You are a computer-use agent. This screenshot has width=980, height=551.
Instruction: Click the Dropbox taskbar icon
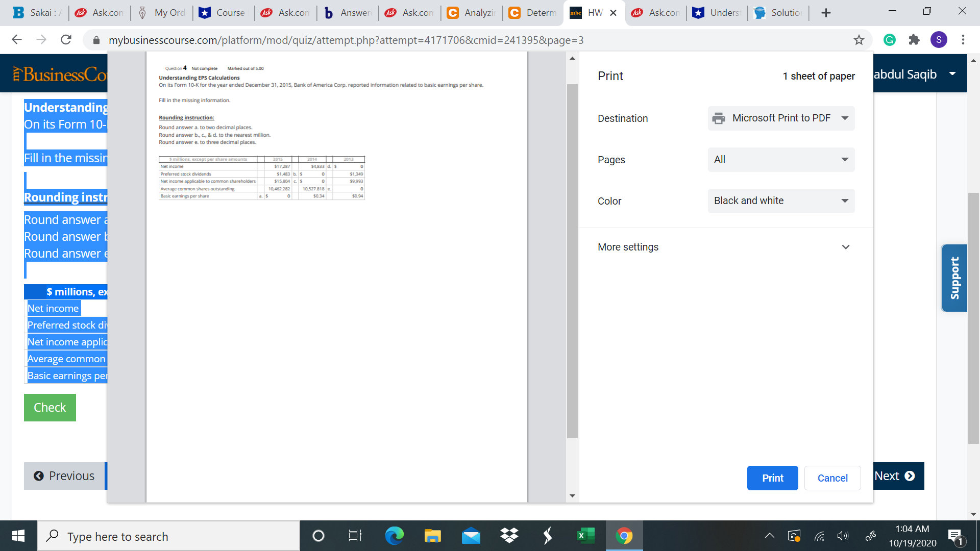tap(509, 536)
